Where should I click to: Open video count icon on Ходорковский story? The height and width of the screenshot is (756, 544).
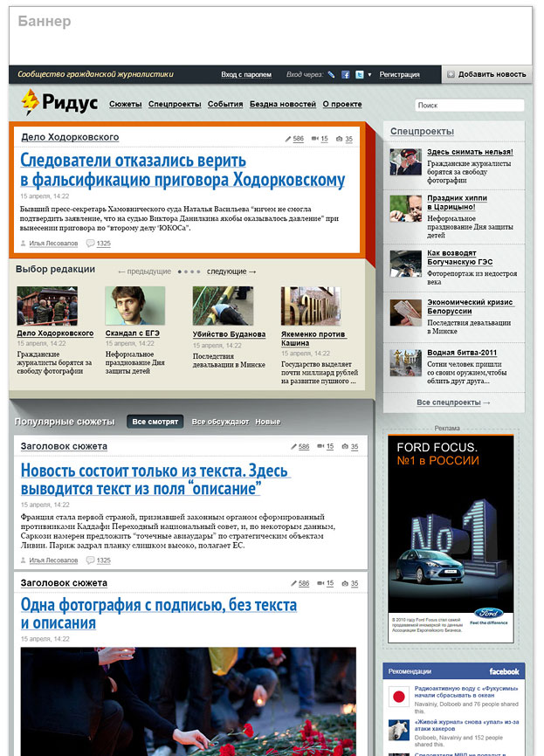click(x=314, y=140)
